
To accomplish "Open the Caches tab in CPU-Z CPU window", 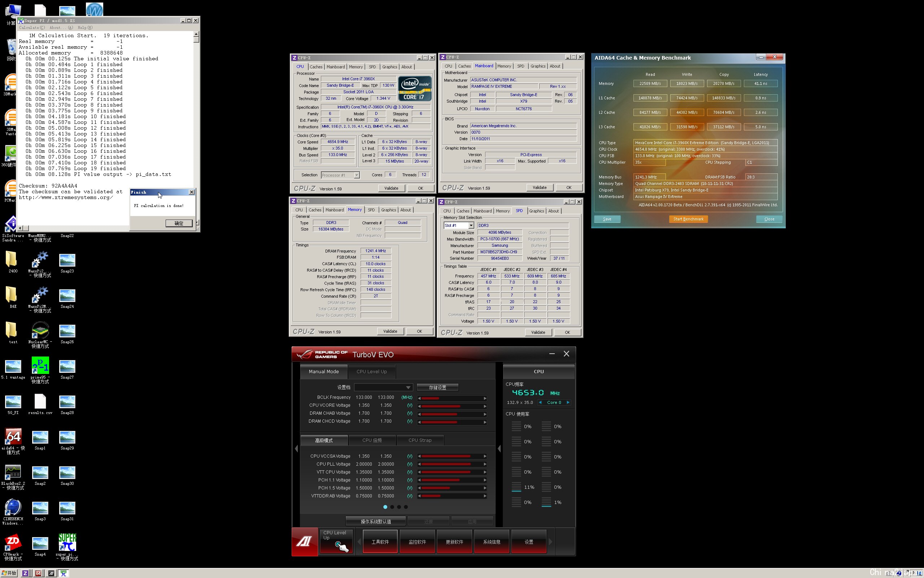I will [x=316, y=66].
